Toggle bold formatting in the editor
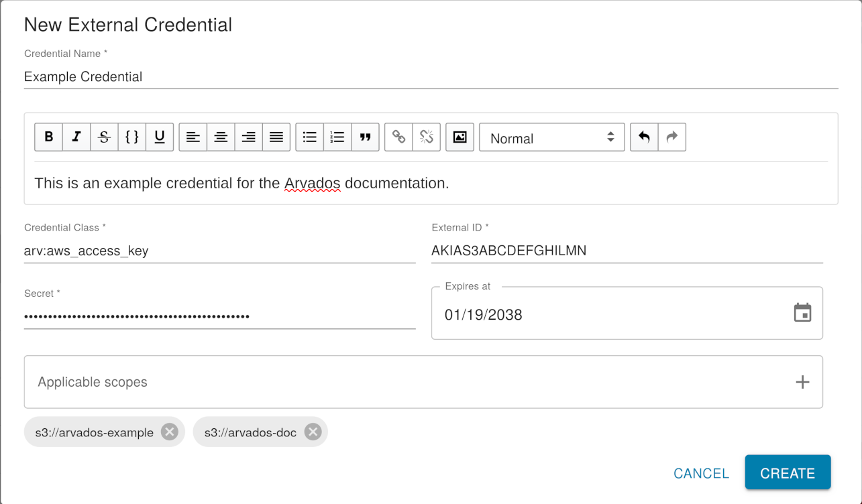The image size is (862, 504). click(x=48, y=137)
